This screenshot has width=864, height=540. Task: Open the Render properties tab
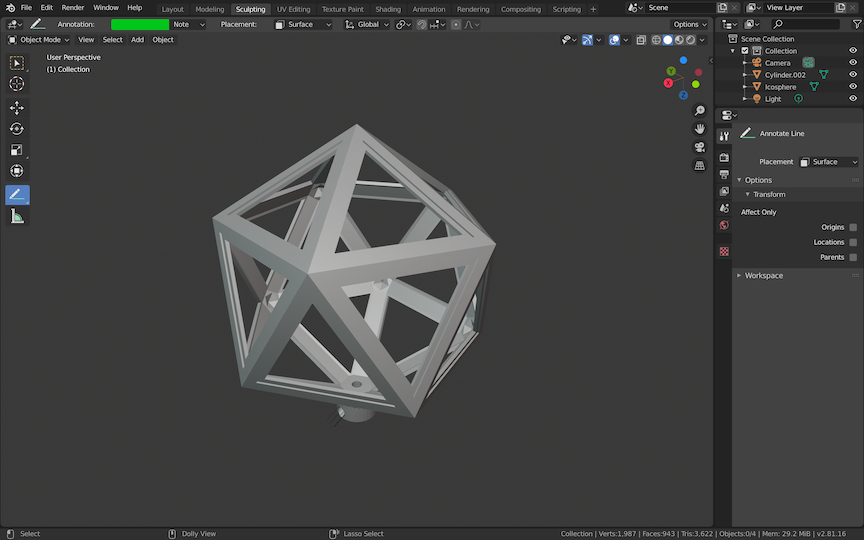724,157
